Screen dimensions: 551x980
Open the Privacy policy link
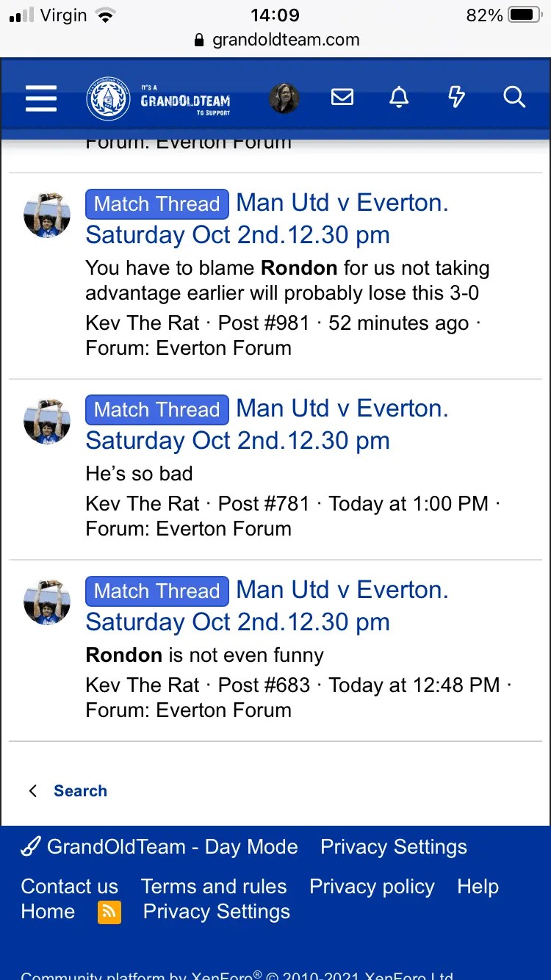pos(372,887)
